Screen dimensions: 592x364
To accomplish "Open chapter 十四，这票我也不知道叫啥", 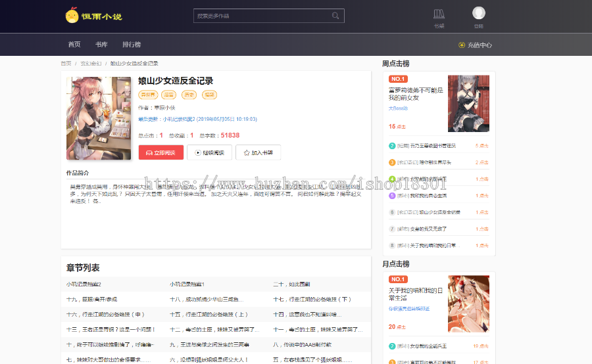I will click(307, 314).
